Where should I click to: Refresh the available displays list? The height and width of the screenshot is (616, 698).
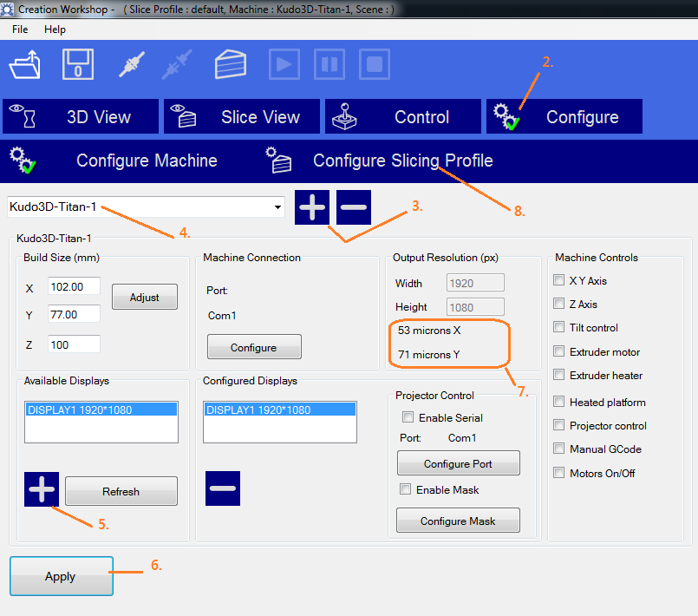[121, 491]
